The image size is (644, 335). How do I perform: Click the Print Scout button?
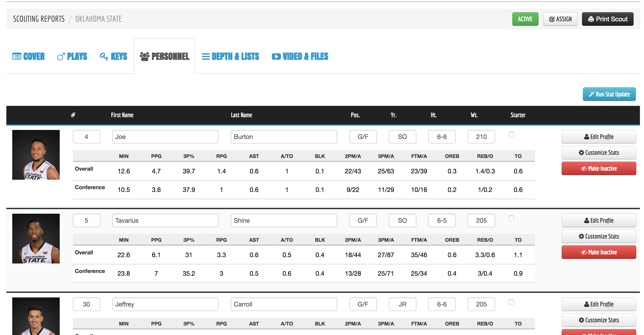click(x=607, y=19)
